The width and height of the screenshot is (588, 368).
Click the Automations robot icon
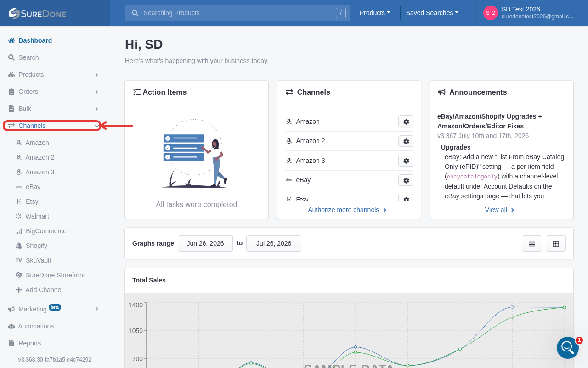(11, 326)
